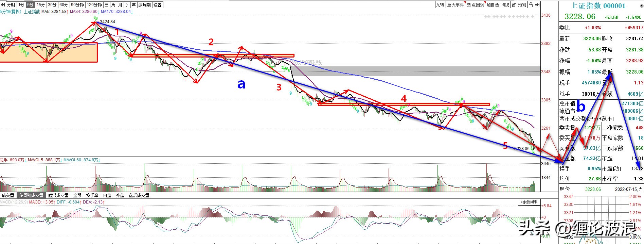This screenshot has height=244, width=644.
Task: Open the 设置 settings menu
Action: (x=158, y=5)
